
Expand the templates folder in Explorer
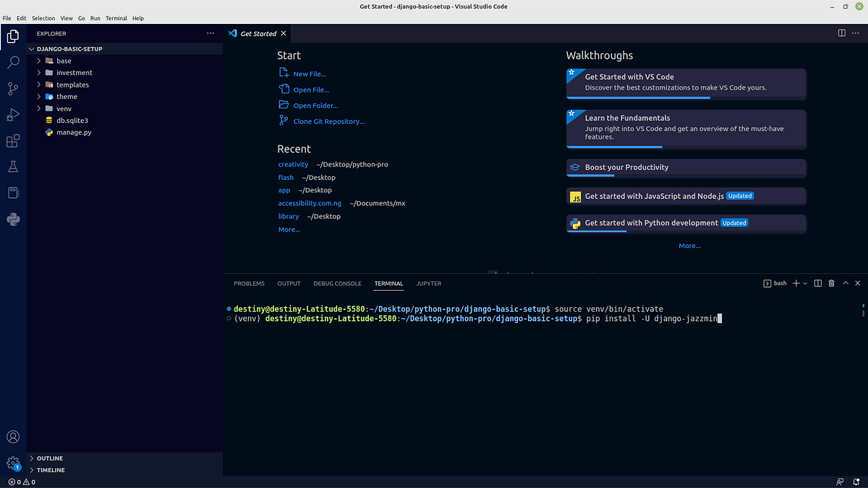[x=72, y=85]
